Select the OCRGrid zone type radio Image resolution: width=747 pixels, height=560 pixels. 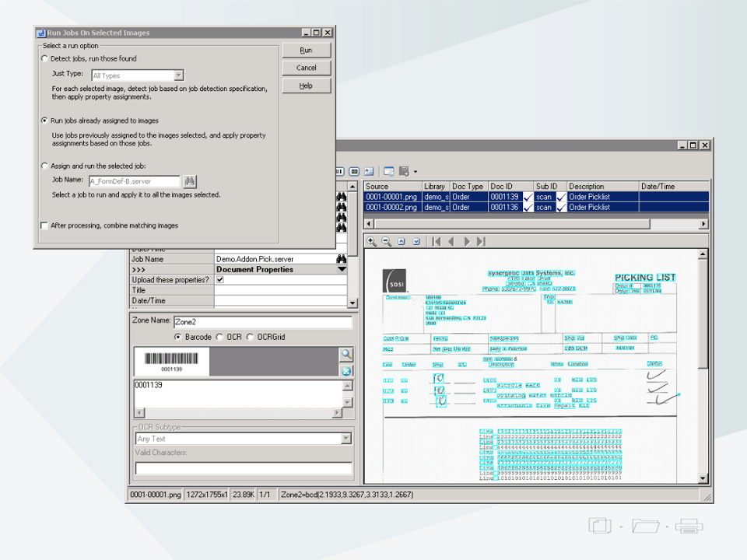(x=250, y=337)
